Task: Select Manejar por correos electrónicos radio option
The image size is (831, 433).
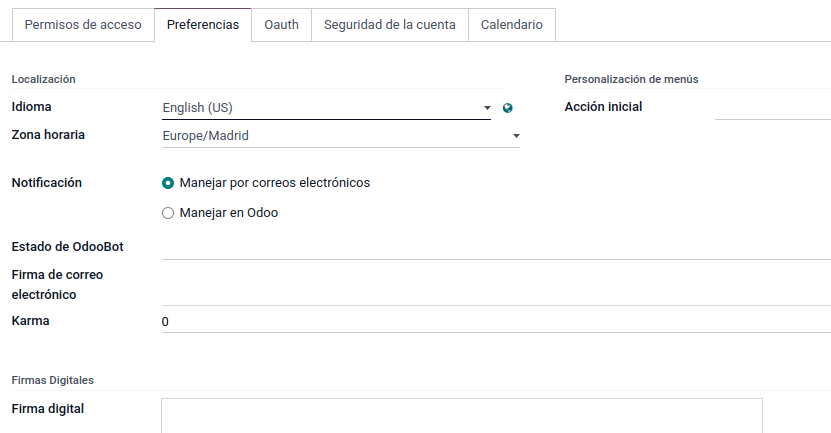Action: click(x=168, y=183)
